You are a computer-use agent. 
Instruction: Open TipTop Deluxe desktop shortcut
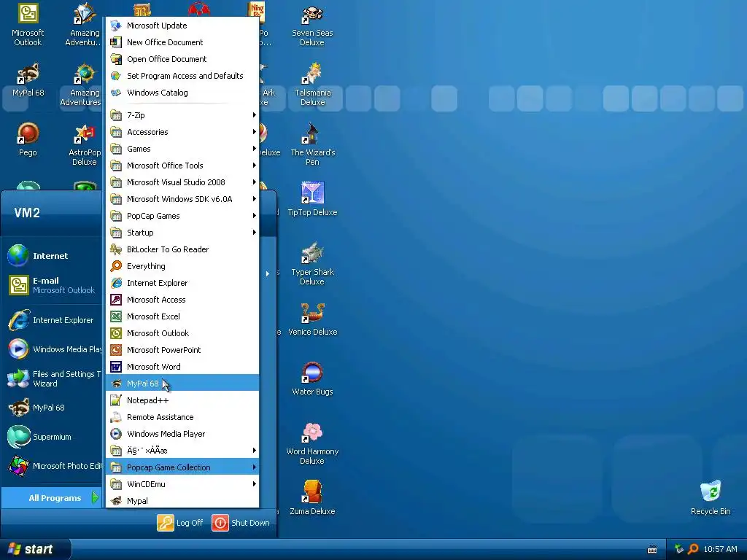click(312, 199)
